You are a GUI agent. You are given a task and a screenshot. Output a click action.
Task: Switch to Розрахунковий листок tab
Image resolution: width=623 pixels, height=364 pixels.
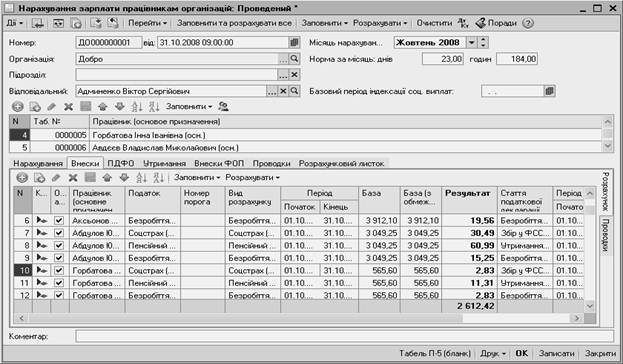click(341, 163)
